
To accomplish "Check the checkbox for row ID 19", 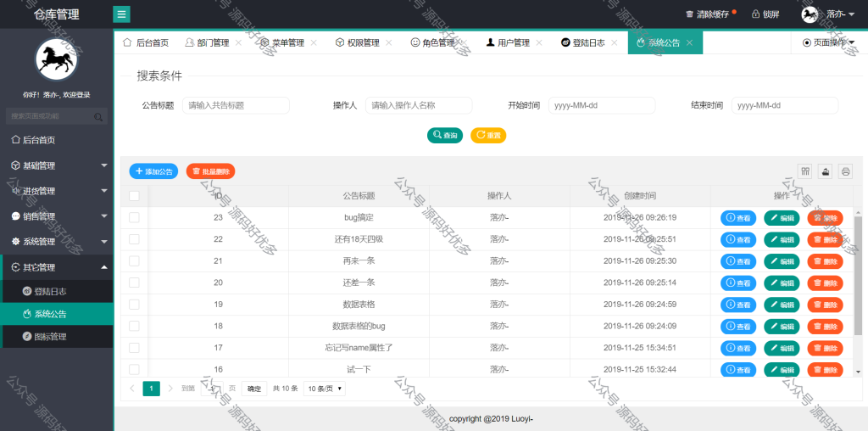I will tap(134, 304).
